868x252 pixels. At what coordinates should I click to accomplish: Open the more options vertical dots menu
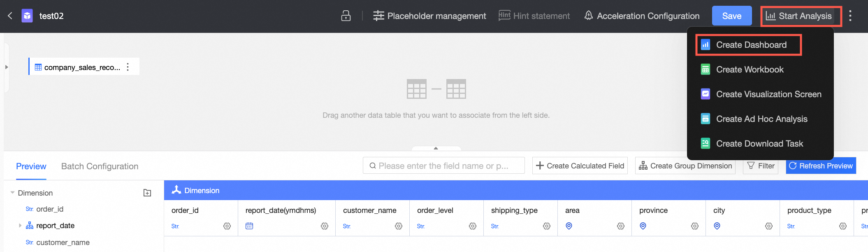click(x=850, y=16)
